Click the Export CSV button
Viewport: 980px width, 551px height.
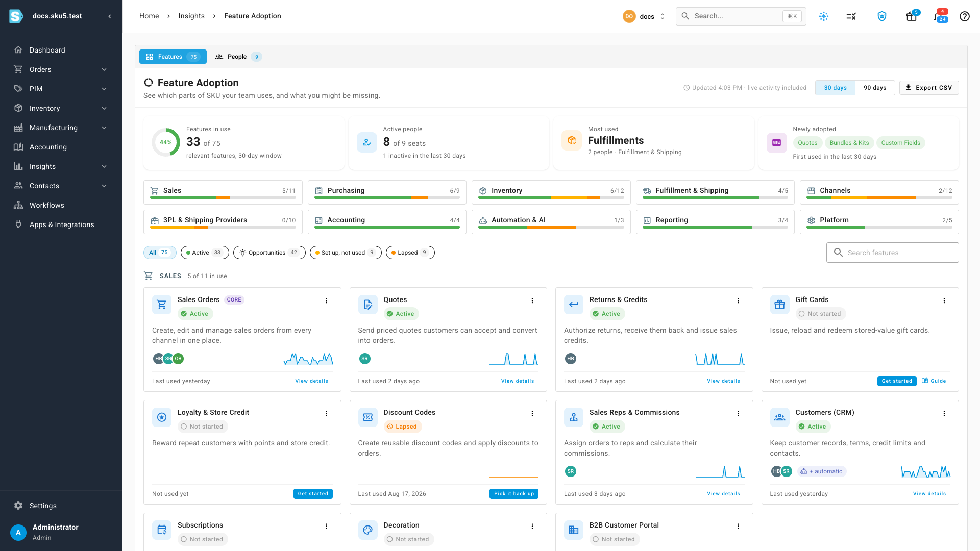[x=929, y=88]
